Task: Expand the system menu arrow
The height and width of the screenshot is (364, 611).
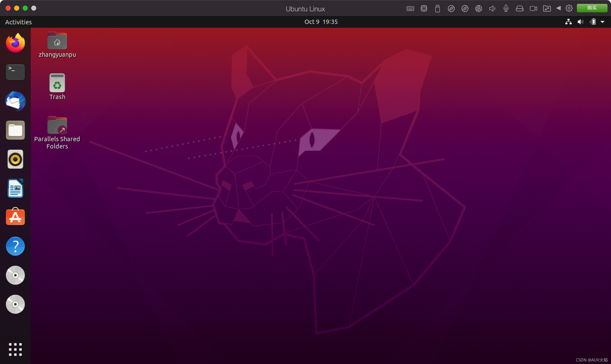Action: pos(602,22)
